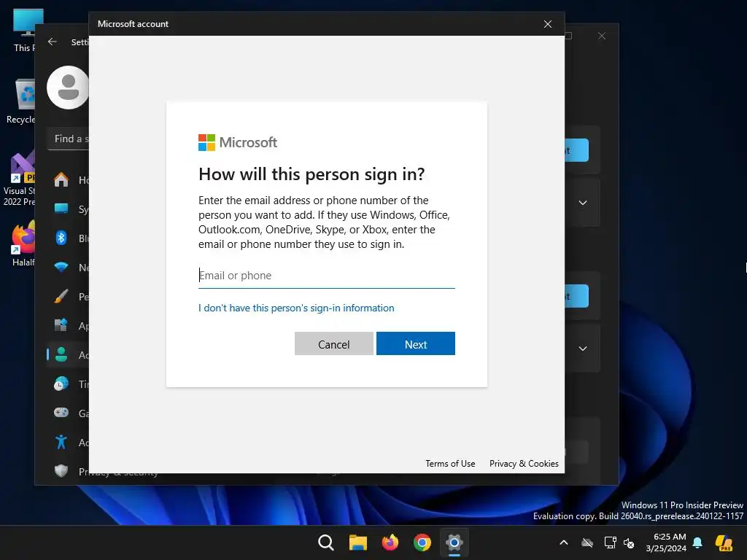Open Privacy & Cookies link
The image size is (747, 560).
(x=524, y=463)
